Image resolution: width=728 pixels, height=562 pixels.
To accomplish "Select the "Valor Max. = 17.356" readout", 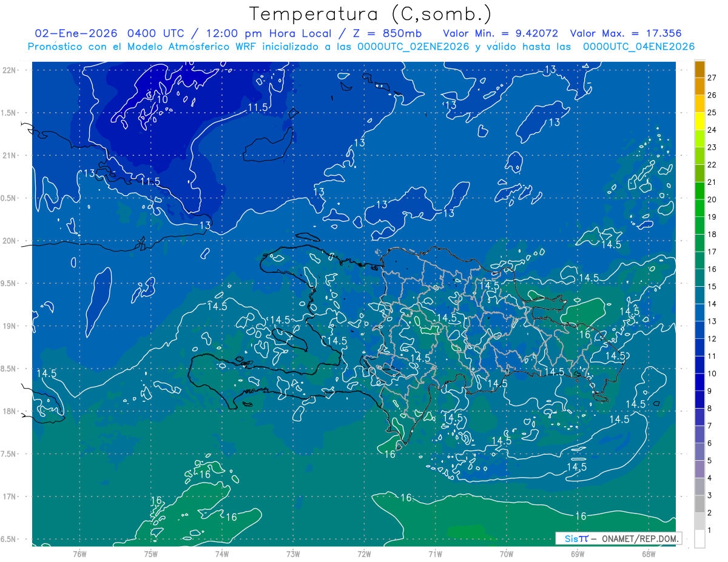I will [x=625, y=33].
